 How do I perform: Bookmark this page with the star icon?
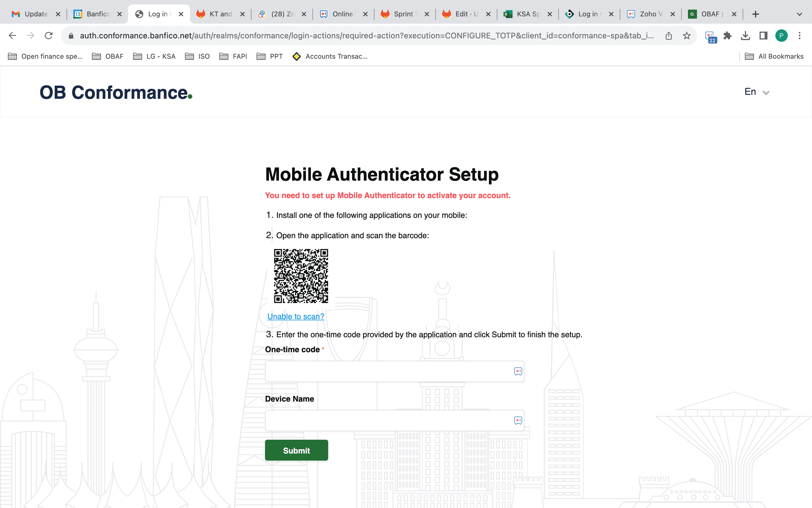click(687, 36)
